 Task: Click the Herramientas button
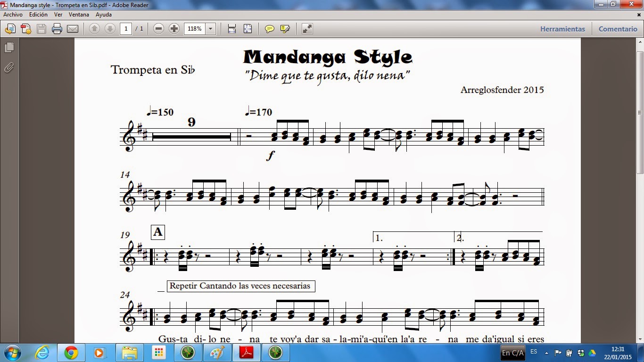(x=562, y=29)
